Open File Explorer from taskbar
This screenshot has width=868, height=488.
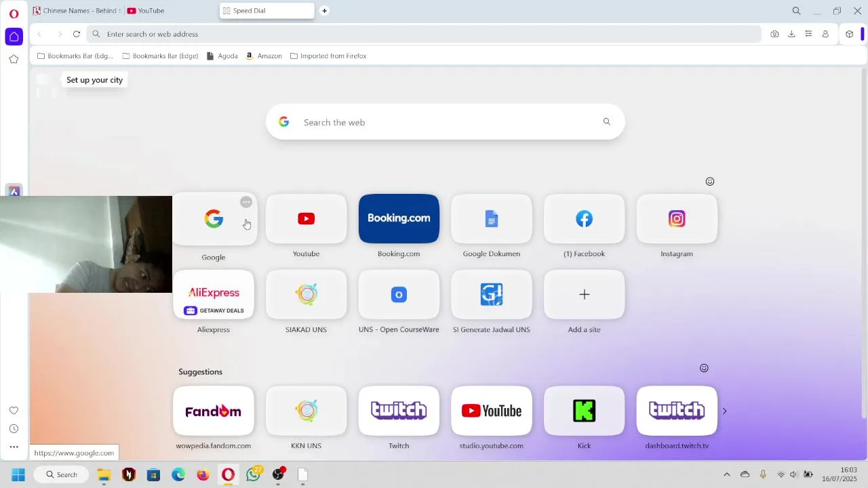tap(103, 474)
